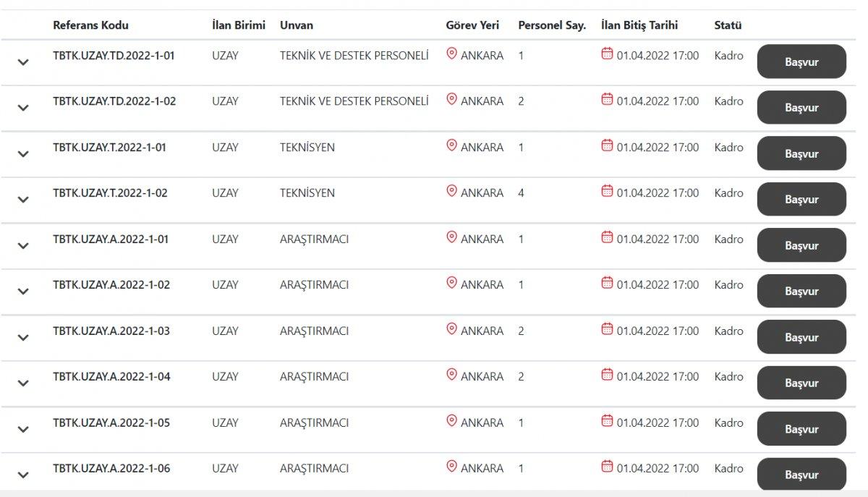Click calendar icon in TBTK.UZAY.T.2022-1-02 row
The height and width of the screenshot is (497, 868).
pyautogui.click(x=607, y=191)
